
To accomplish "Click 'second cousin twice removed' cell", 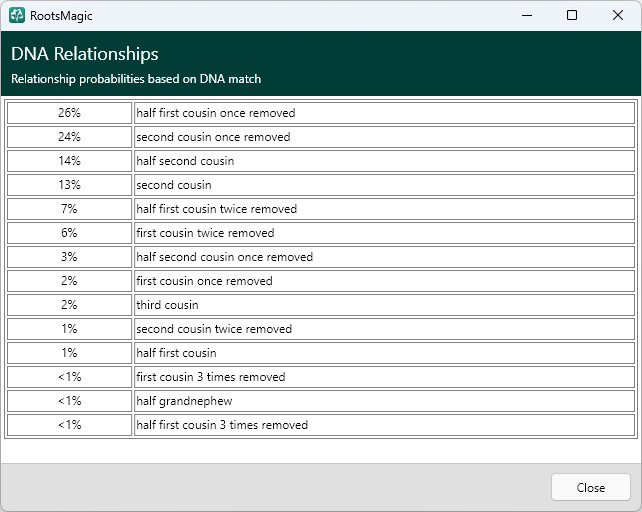I will 384,329.
